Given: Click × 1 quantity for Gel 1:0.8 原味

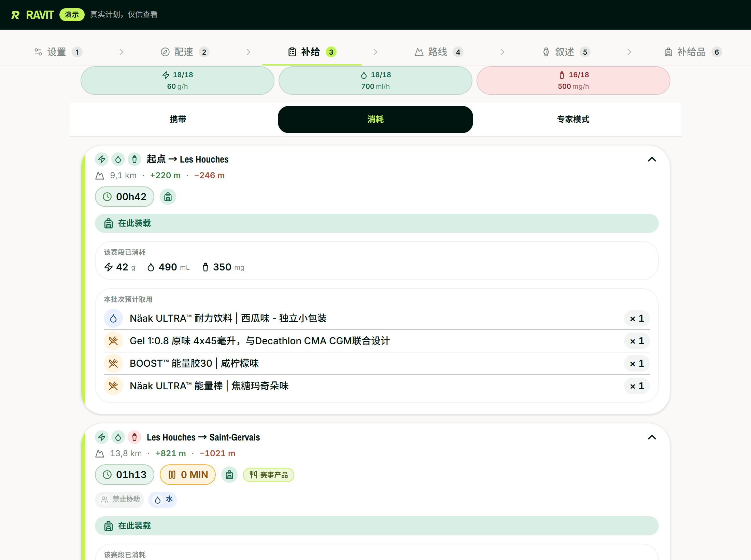Looking at the screenshot, I should click(x=637, y=341).
